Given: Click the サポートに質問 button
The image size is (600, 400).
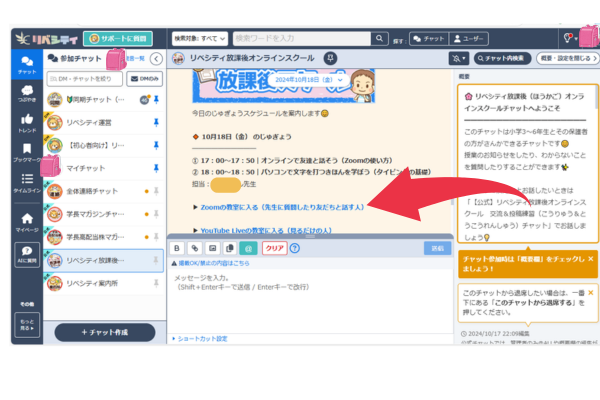Looking at the screenshot, I should click(x=118, y=39).
